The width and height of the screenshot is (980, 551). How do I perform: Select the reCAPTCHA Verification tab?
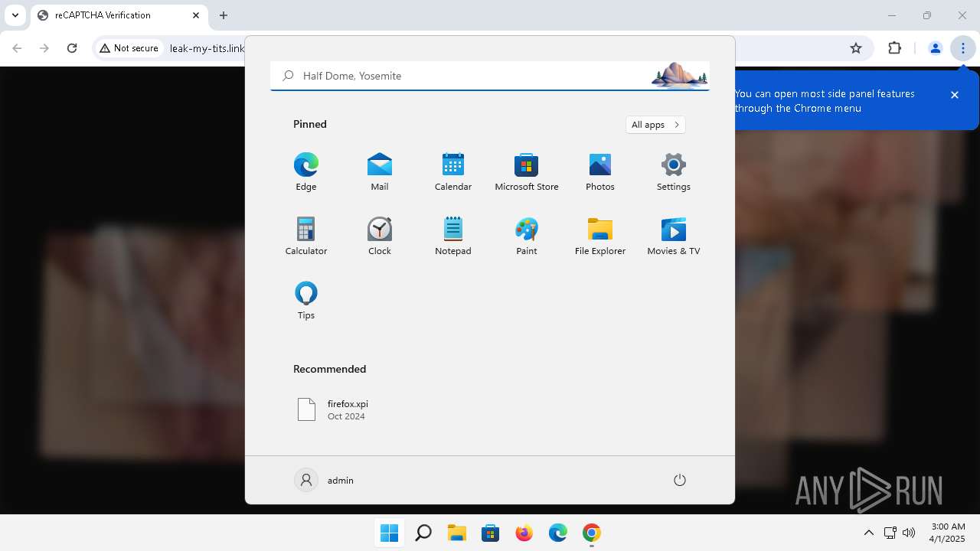pos(119,15)
